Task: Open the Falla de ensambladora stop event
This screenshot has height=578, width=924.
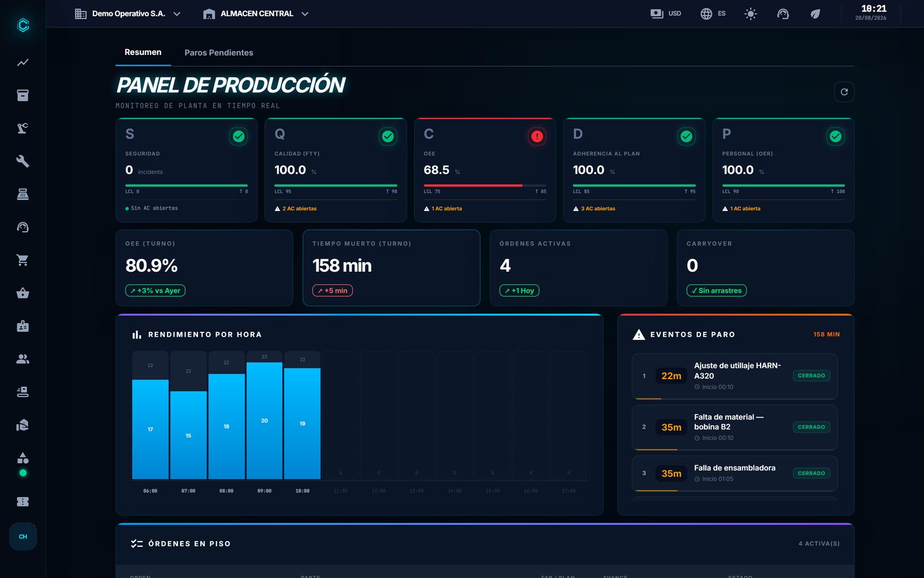Action: click(735, 473)
